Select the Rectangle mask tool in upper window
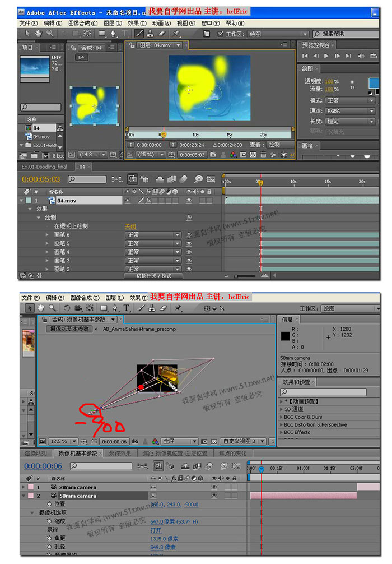This screenshot has height=564, width=392. pyautogui.click(x=102, y=34)
